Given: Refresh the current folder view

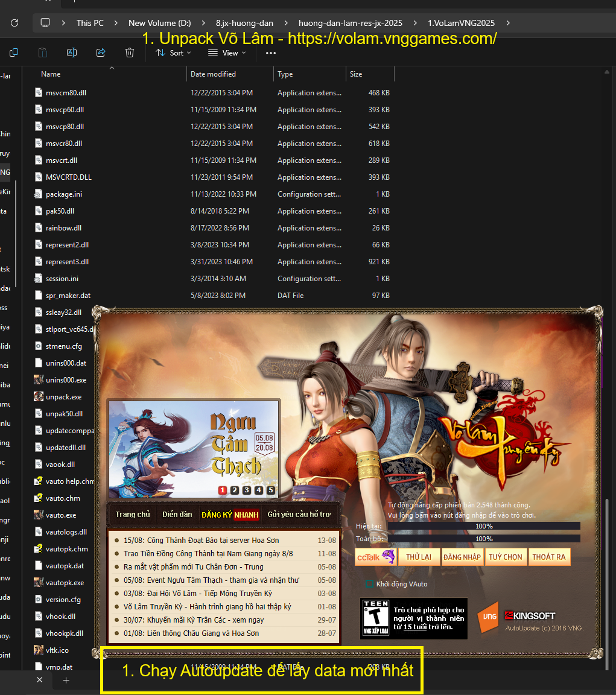Looking at the screenshot, I should [x=14, y=23].
